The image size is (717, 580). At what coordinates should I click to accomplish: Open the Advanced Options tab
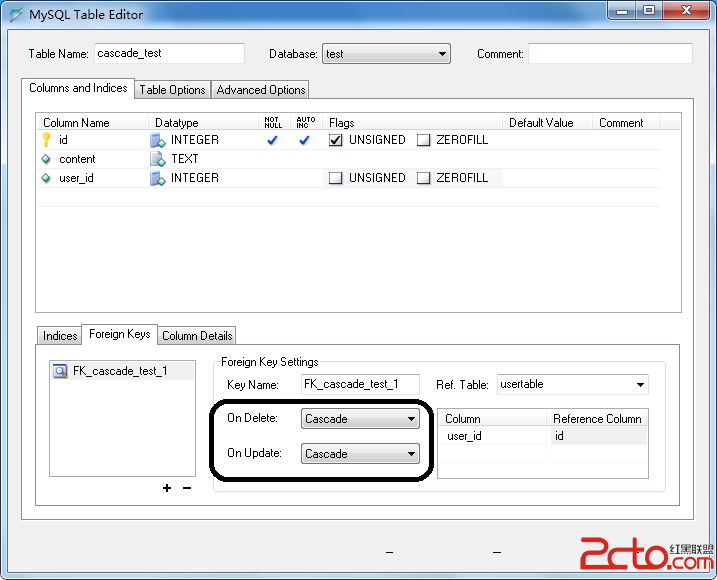(261, 90)
